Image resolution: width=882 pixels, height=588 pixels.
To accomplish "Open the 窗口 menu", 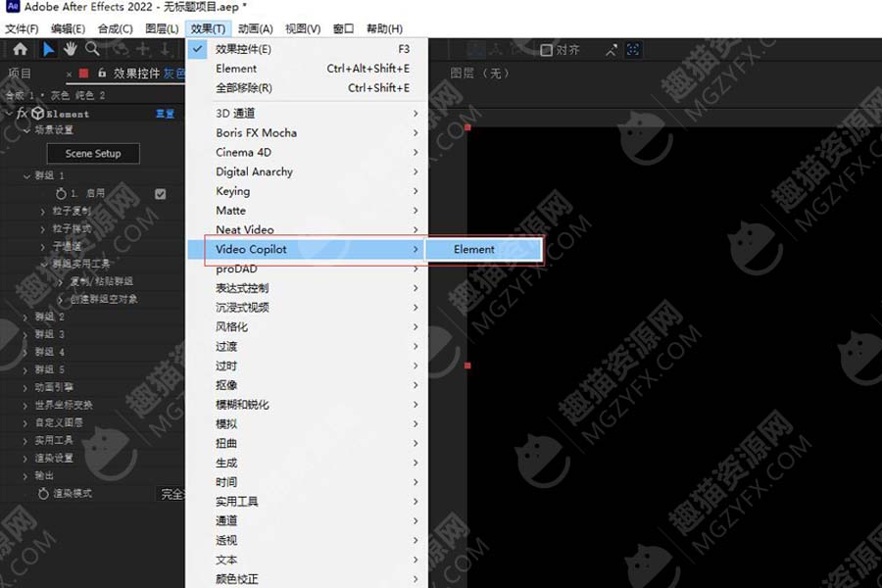I will coord(343,28).
